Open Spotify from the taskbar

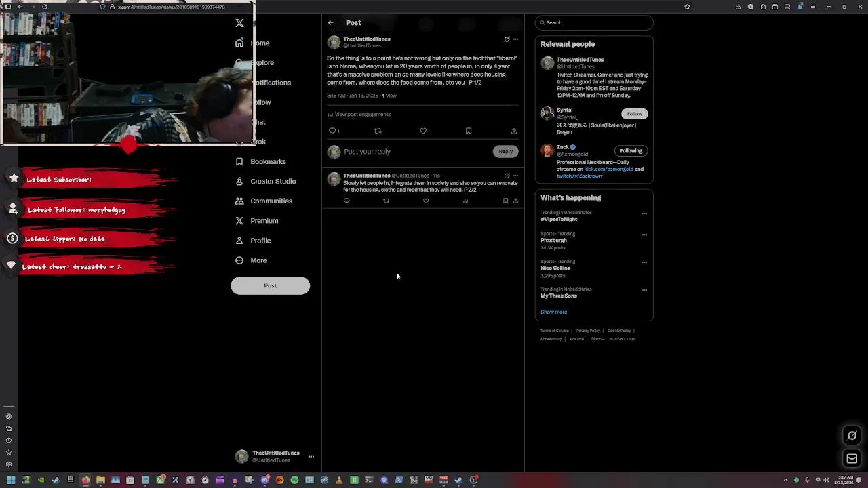click(294, 480)
